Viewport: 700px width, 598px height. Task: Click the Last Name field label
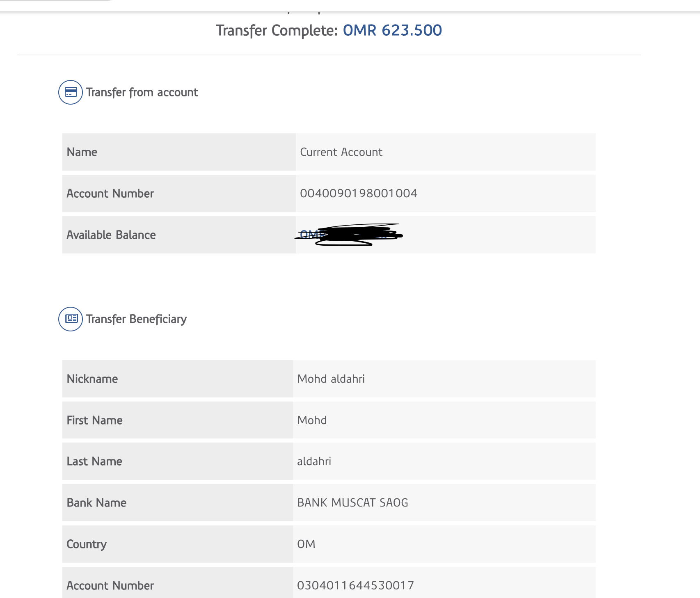point(94,461)
